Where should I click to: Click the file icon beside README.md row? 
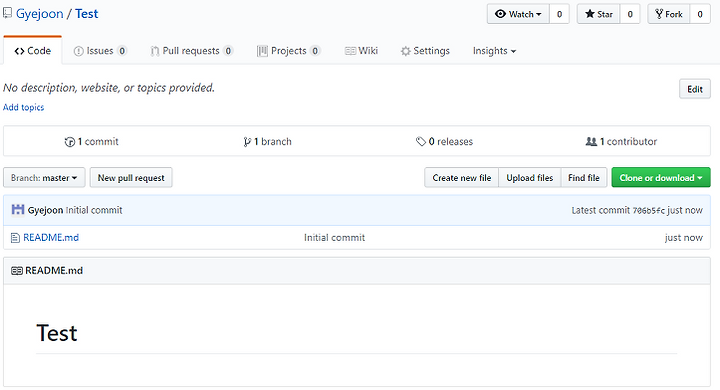15,237
